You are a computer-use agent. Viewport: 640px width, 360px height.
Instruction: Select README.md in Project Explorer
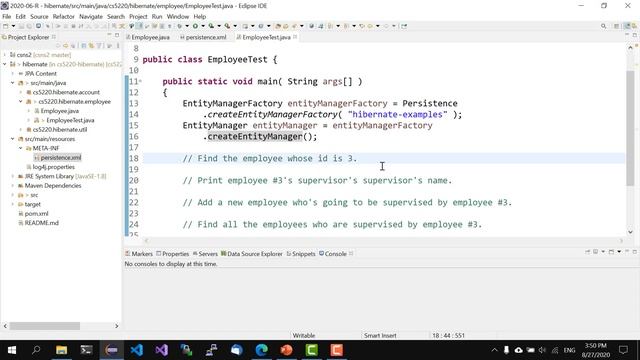tap(42, 223)
